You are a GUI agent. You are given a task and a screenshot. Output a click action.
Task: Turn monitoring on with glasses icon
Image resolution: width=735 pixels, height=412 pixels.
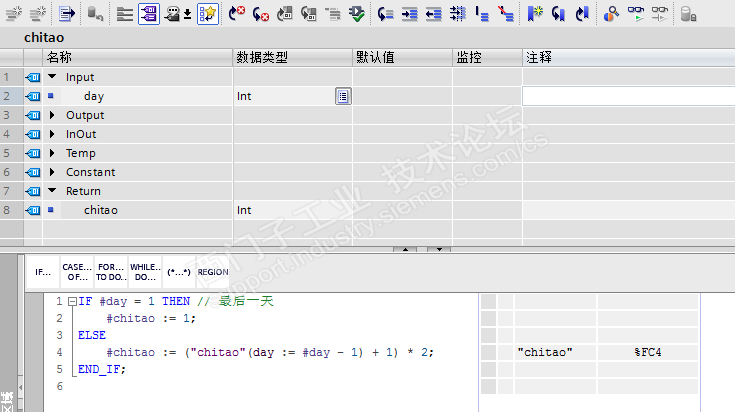coord(636,14)
